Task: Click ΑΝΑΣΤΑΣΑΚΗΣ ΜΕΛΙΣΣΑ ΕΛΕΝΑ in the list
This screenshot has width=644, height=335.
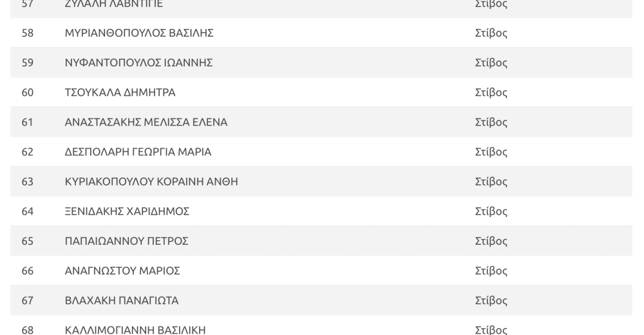Action: pos(146,122)
